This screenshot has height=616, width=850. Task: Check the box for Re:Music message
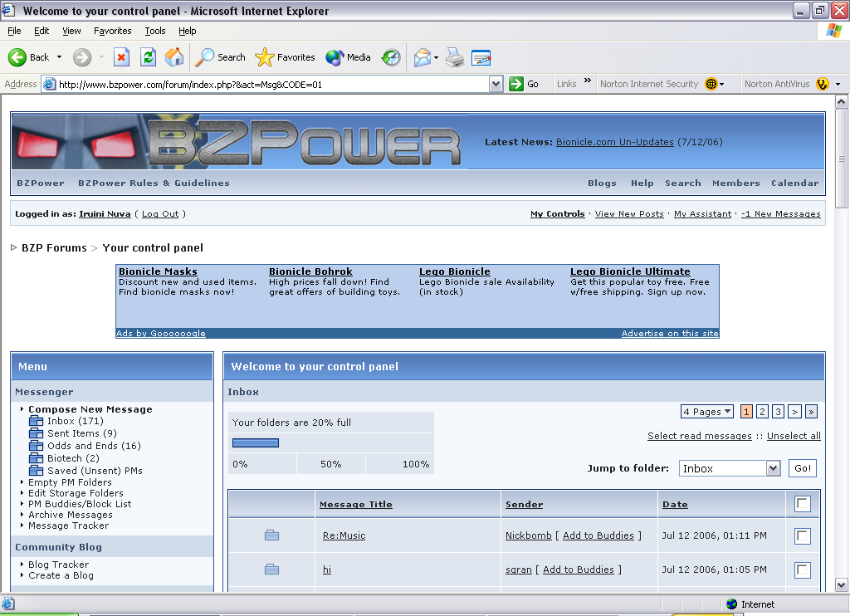(802, 536)
